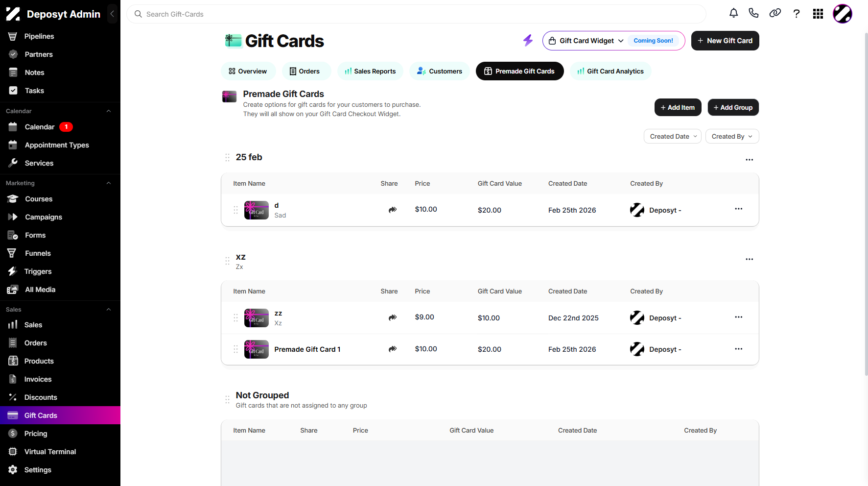The image size is (868, 486).
Task: Switch to the Customers tab
Action: coord(440,71)
